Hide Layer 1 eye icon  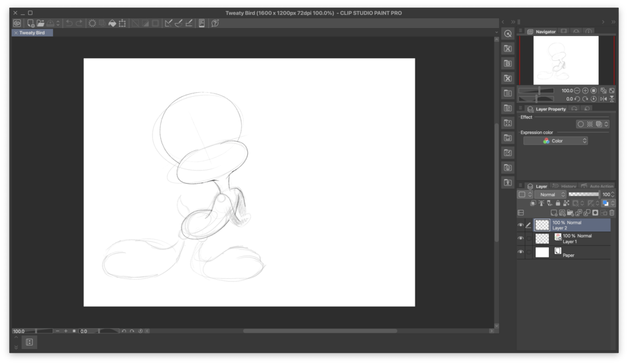click(x=521, y=239)
